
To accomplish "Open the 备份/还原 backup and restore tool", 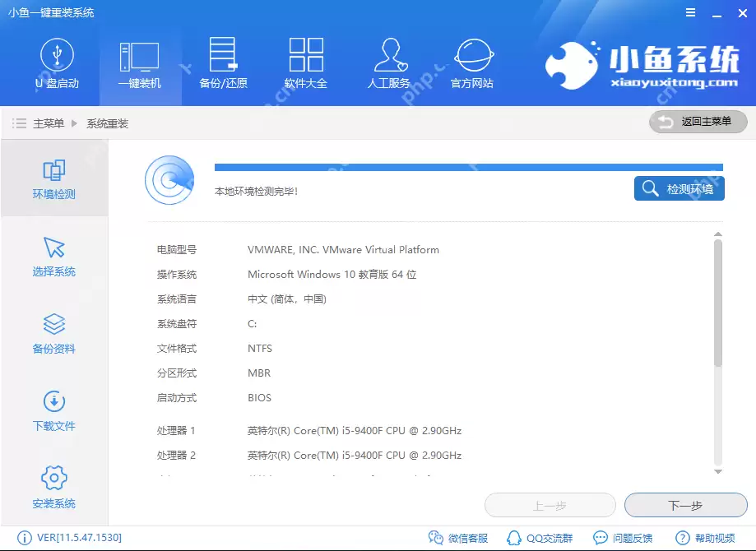I will click(223, 64).
